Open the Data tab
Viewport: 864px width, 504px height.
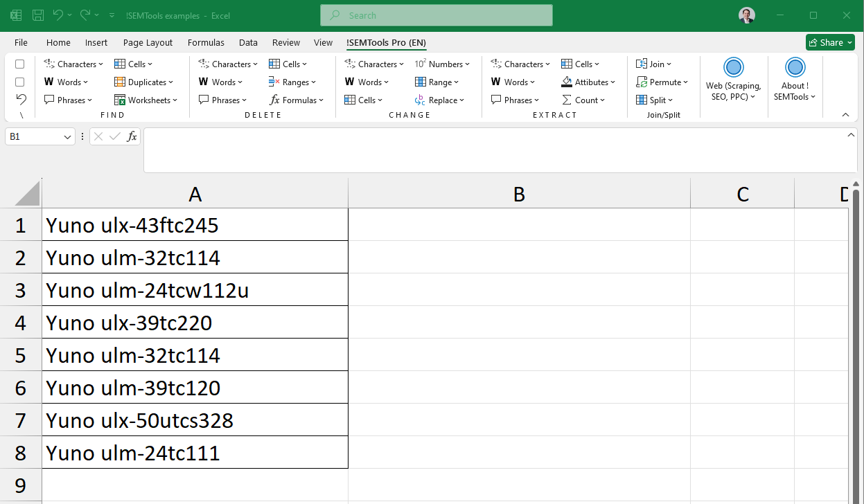pos(248,42)
